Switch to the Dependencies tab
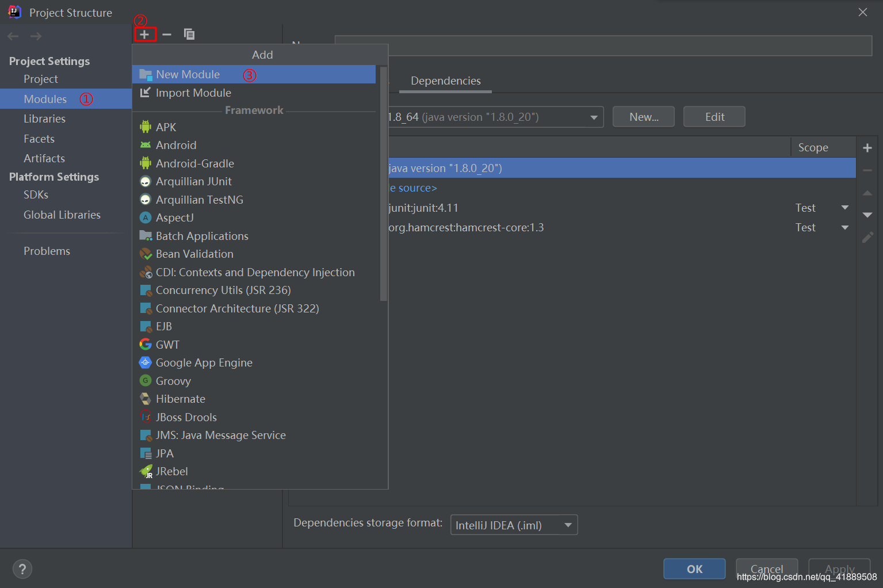Image resolution: width=883 pixels, height=588 pixels. click(446, 81)
